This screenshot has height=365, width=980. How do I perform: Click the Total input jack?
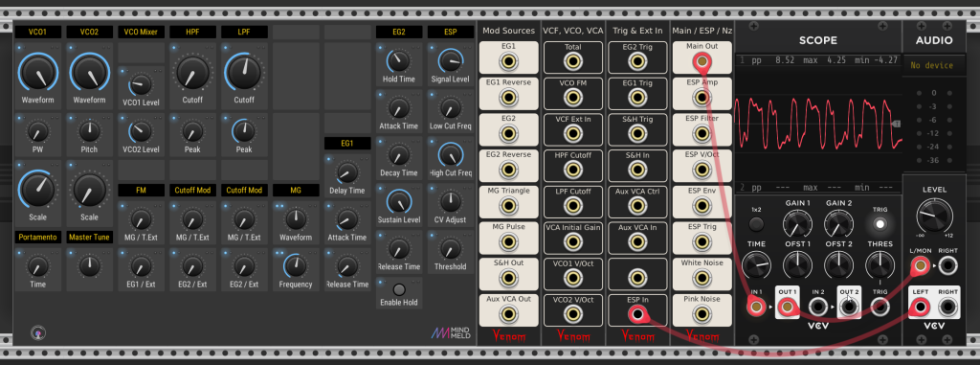click(572, 61)
